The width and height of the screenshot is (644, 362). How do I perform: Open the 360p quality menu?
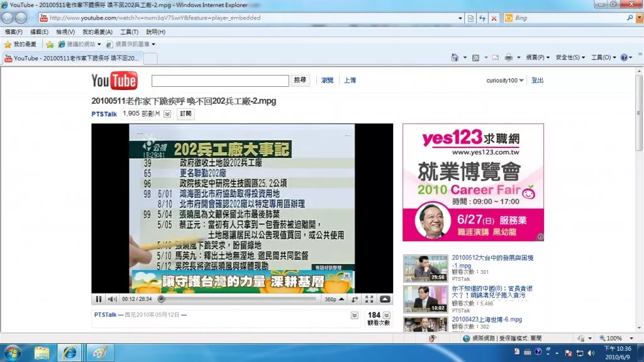tap(334, 299)
